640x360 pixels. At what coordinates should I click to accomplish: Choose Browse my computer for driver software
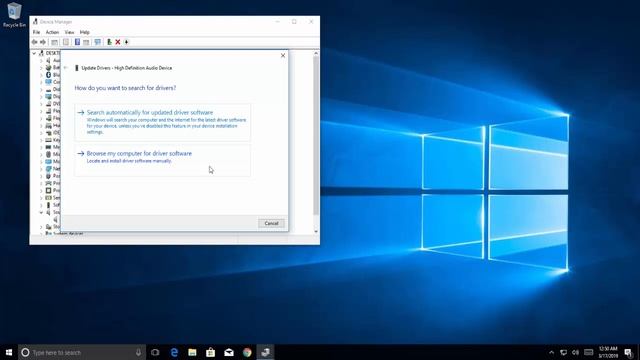click(162, 160)
